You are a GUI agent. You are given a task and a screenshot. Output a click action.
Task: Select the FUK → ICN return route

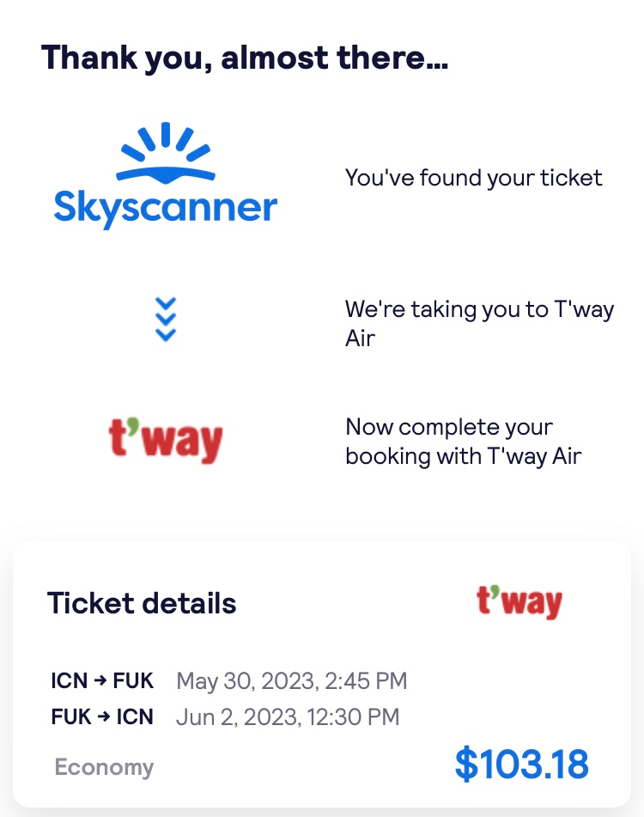pos(102,717)
